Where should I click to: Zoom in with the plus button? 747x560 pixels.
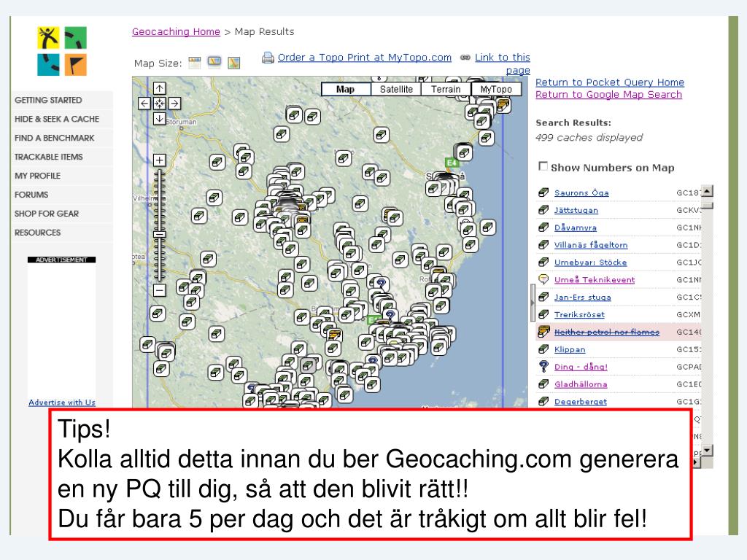tap(160, 160)
